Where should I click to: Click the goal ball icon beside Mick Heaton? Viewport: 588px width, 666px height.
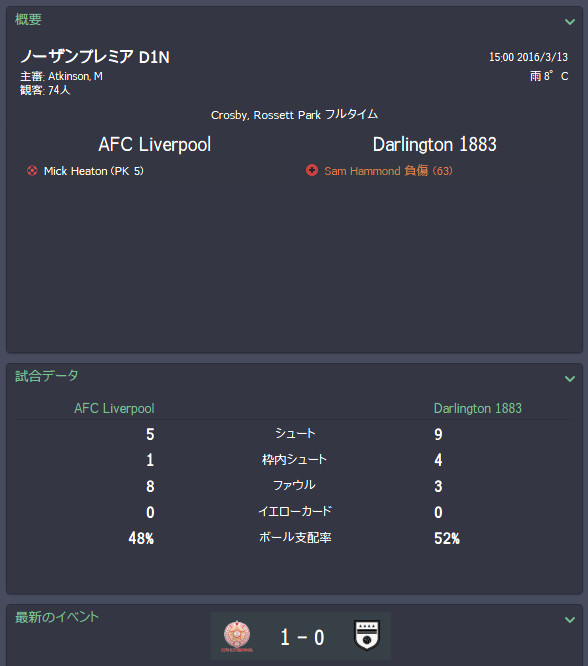(32, 171)
